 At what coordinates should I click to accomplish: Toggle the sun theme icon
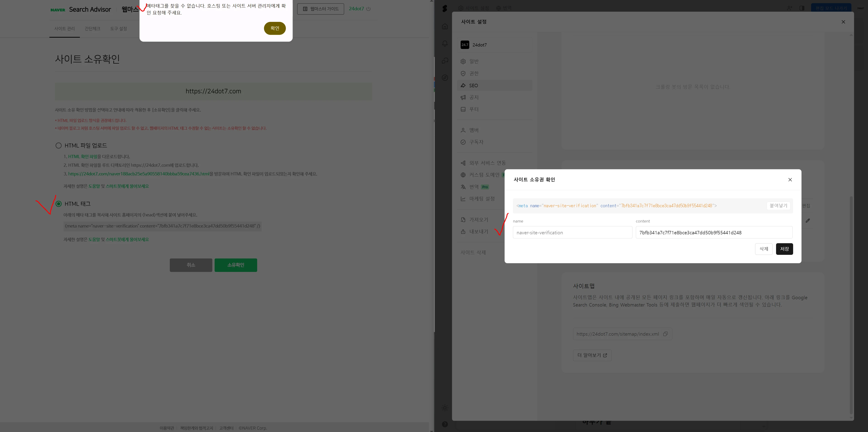pos(445,408)
